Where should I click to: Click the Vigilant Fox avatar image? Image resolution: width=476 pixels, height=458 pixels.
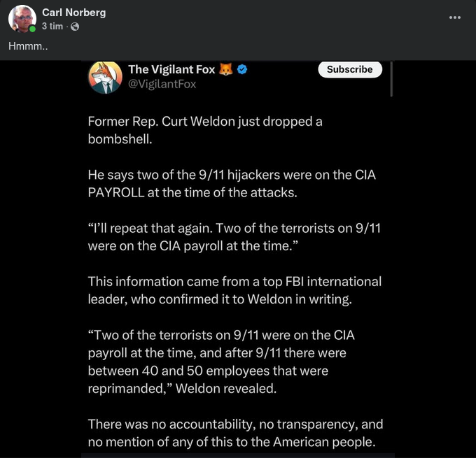point(105,77)
